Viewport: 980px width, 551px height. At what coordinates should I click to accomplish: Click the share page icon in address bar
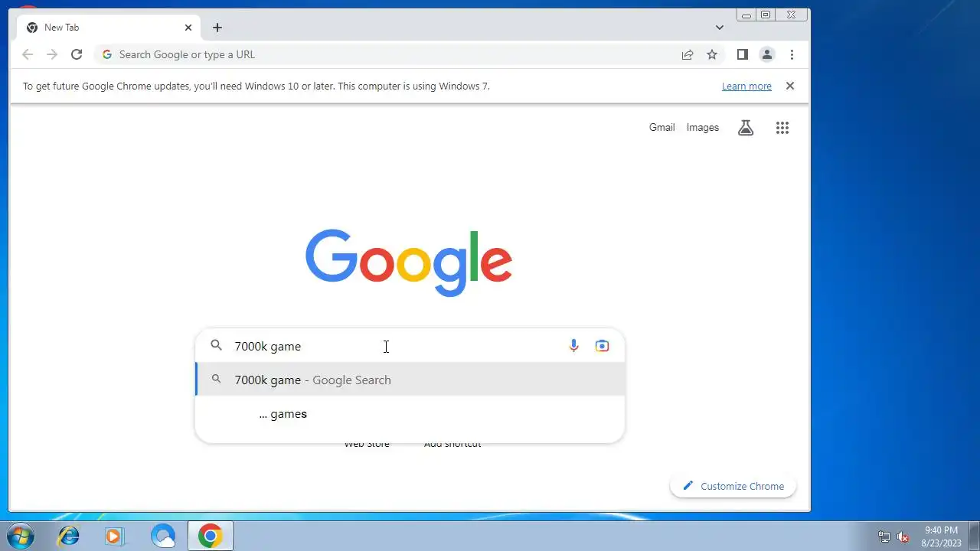688,54
